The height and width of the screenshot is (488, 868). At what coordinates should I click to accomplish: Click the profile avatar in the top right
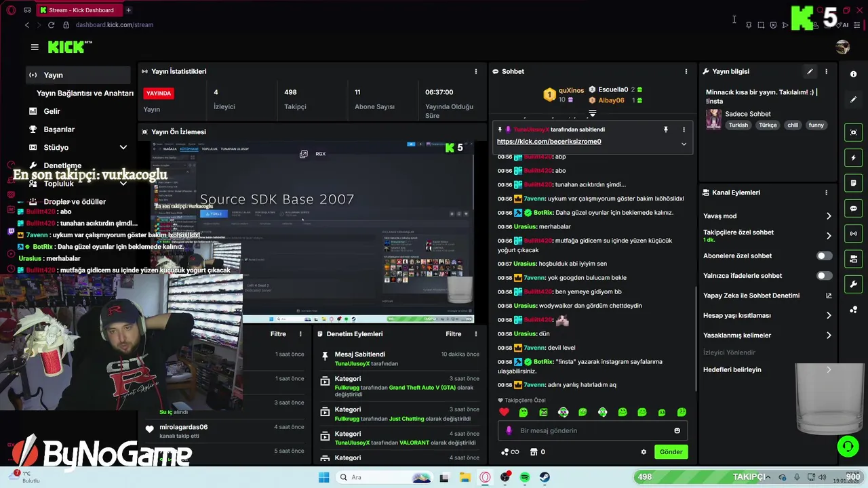pyautogui.click(x=843, y=47)
